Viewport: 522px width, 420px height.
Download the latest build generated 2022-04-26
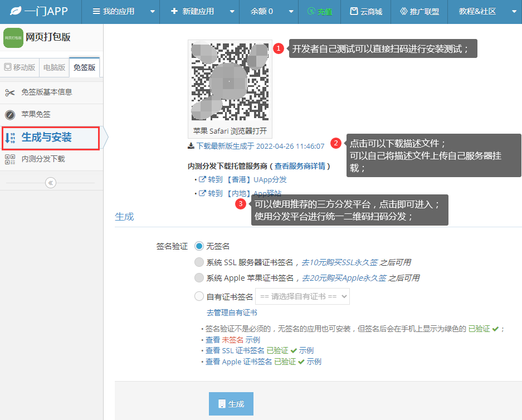(260, 146)
